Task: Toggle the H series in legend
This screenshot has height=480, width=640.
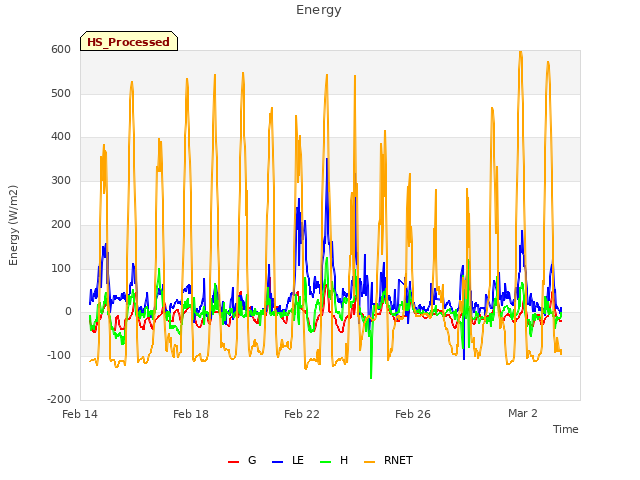Action: point(334,460)
